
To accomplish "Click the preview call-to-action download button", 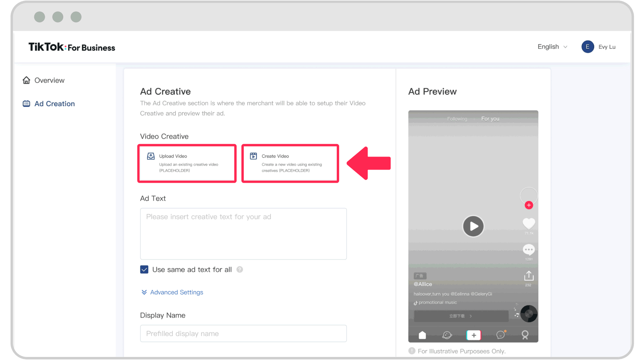I will (x=461, y=316).
